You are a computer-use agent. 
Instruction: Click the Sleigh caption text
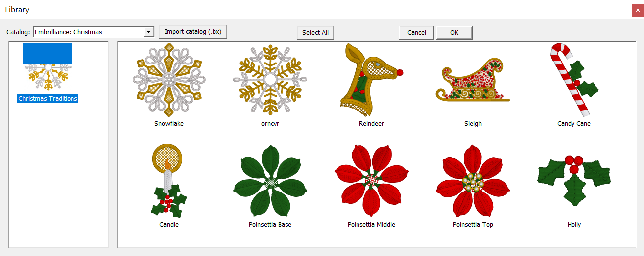pos(473,124)
